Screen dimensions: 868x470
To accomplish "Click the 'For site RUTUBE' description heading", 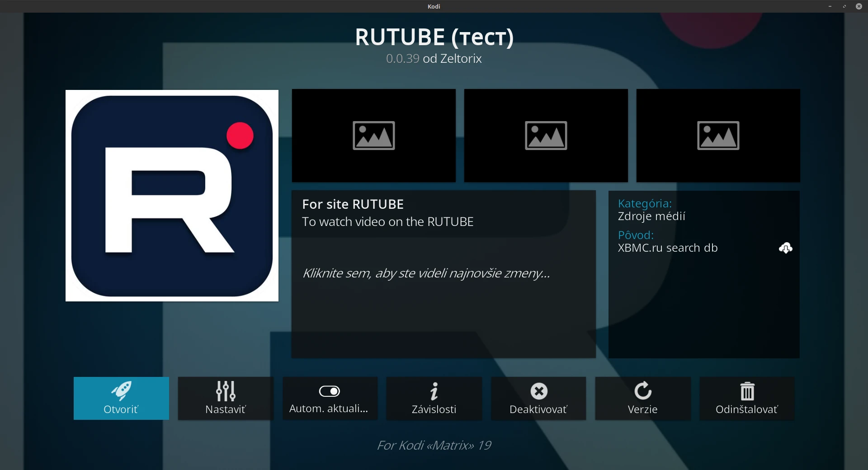I will pos(353,204).
